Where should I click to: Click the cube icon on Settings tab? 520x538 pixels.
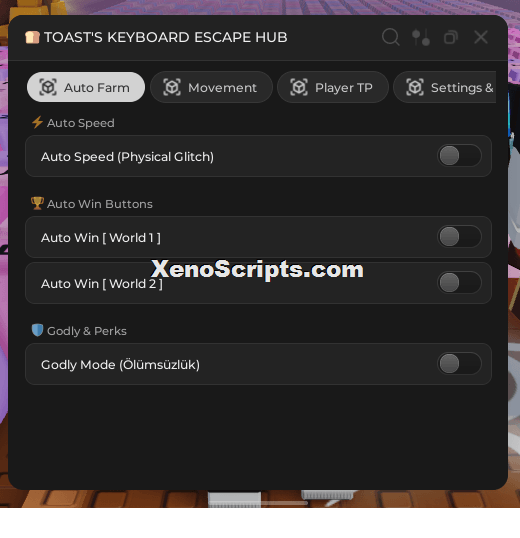pos(415,87)
